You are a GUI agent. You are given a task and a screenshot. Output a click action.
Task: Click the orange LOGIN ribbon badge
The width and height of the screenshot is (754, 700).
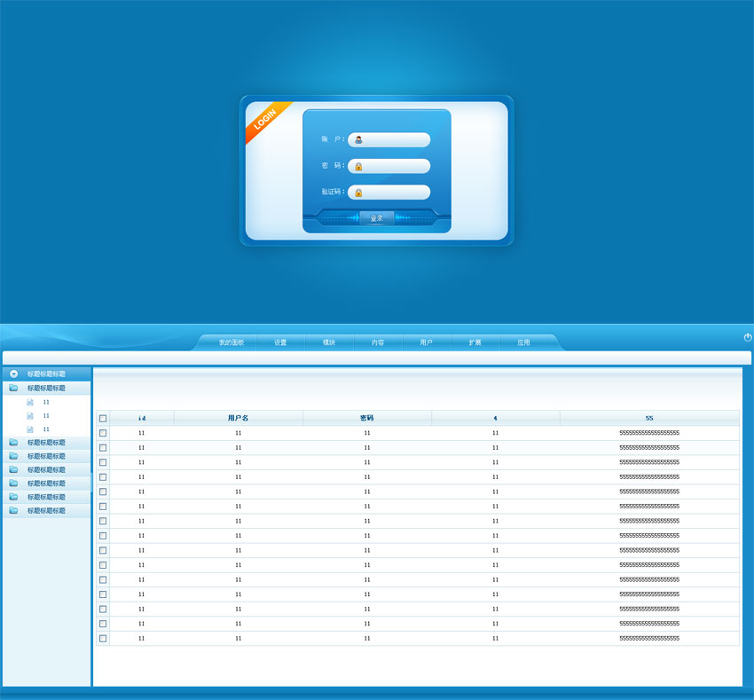click(265, 120)
